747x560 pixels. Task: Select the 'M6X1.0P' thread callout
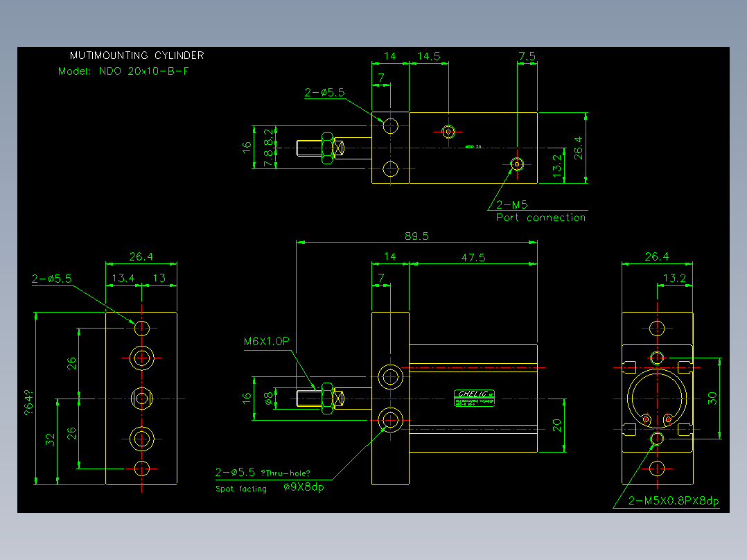point(266,341)
